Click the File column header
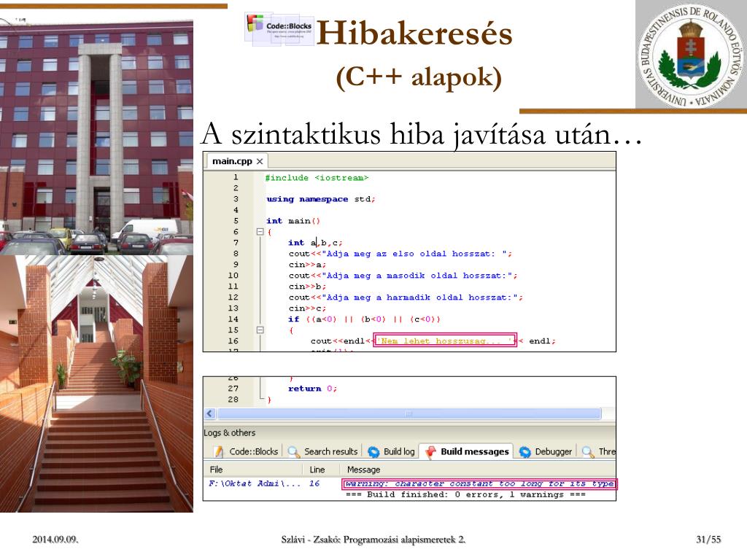The height and width of the screenshot is (560, 747). [x=216, y=470]
